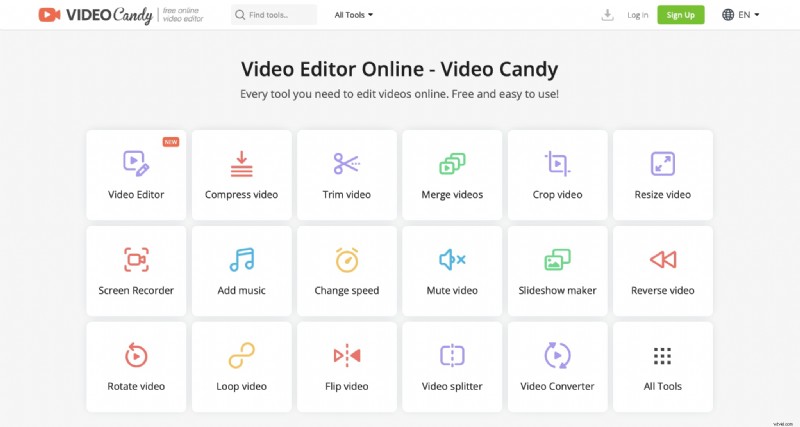Click the Resize video label
This screenshot has width=800, height=427.
coord(663,194)
